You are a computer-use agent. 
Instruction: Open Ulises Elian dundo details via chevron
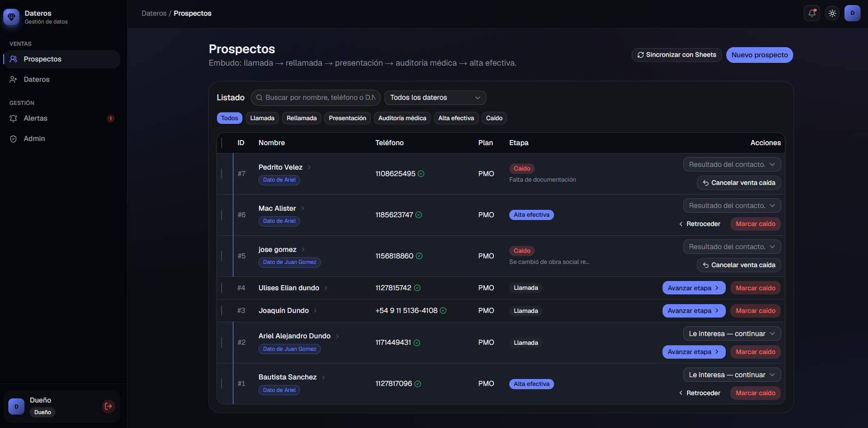coord(326,288)
